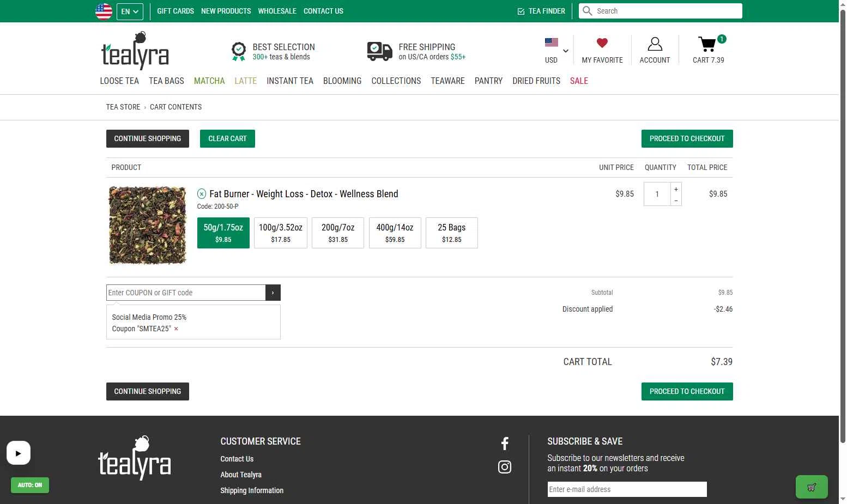Click the quantity input field
This screenshot has width=847, height=504.
pos(657,194)
